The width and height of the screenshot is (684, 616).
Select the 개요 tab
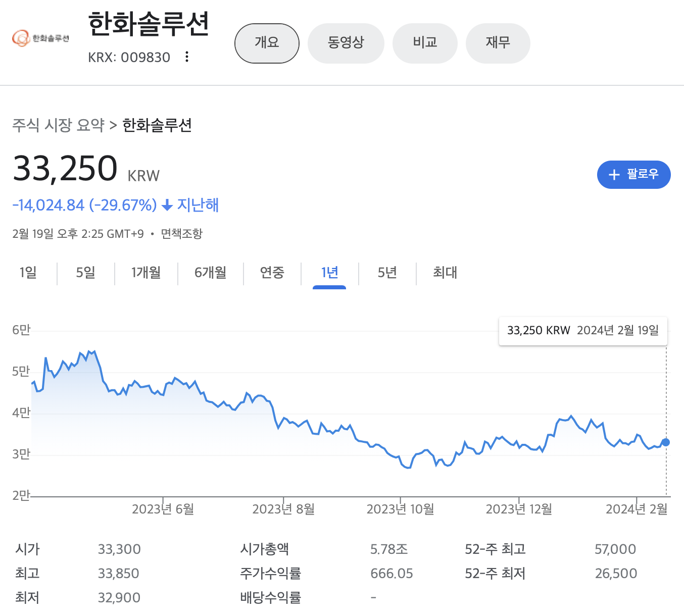pos(267,43)
